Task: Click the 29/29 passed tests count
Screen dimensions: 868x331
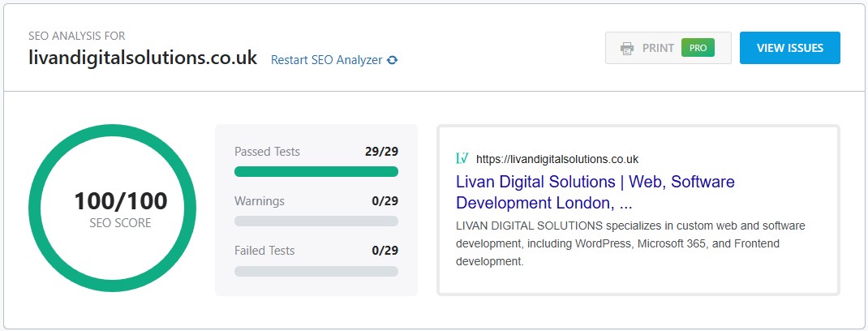Action: click(381, 152)
